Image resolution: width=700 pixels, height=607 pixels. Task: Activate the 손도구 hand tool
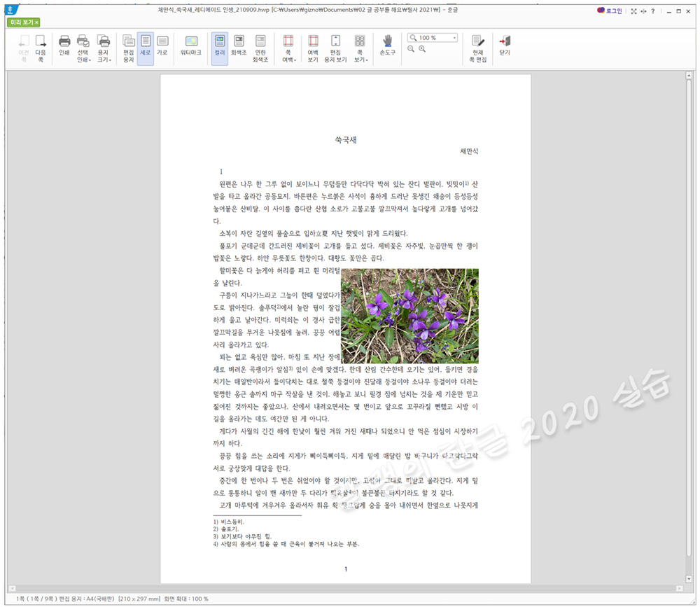(388, 46)
